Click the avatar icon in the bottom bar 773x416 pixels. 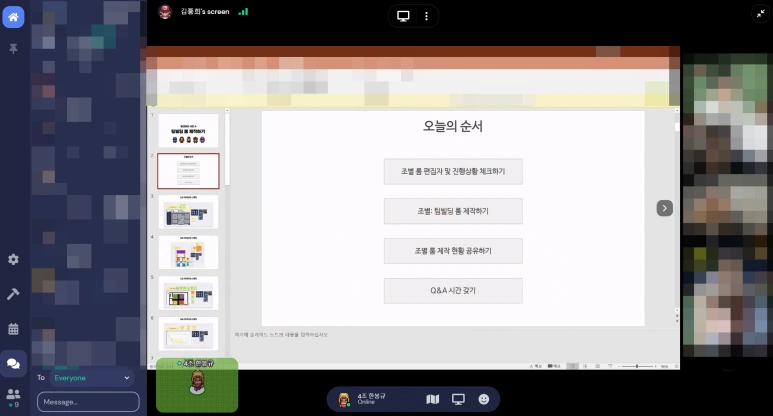click(x=344, y=399)
